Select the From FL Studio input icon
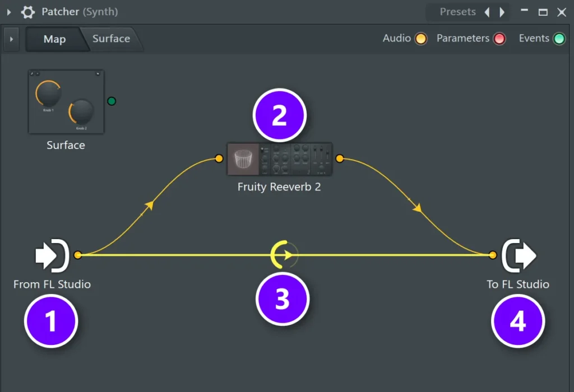This screenshot has width=574, height=392. pos(52,255)
